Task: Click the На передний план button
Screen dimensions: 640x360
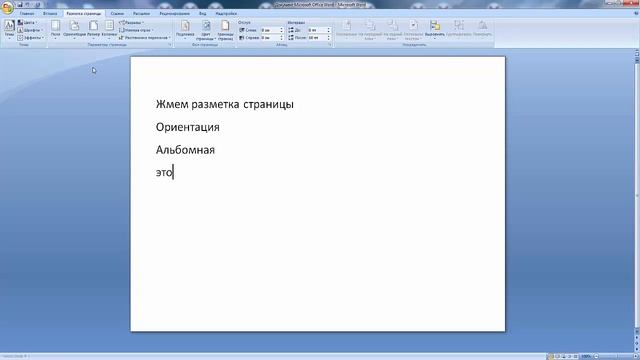Action: [x=370, y=30]
